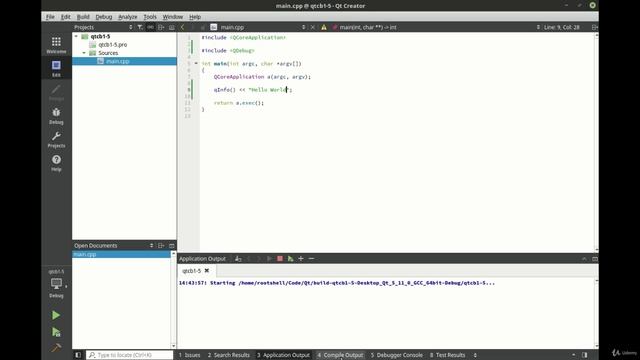Image resolution: width=640 pixels, height=360 pixels.
Task: Open the Debug mode
Action: click(x=56, y=116)
